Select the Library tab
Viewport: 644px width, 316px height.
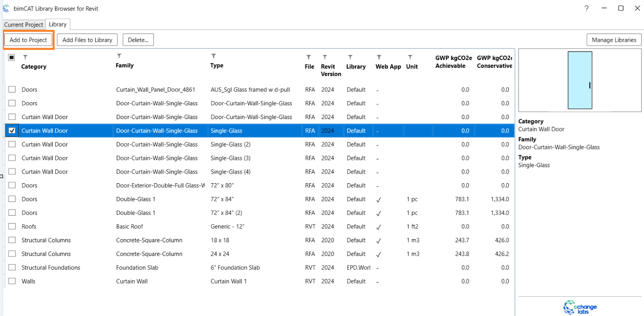[58, 24]
